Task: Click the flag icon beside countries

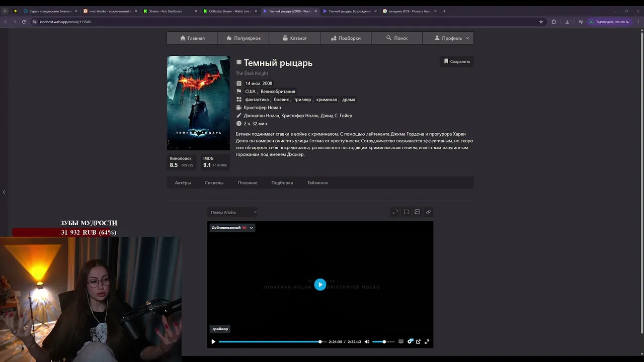Action: (239, 92)
